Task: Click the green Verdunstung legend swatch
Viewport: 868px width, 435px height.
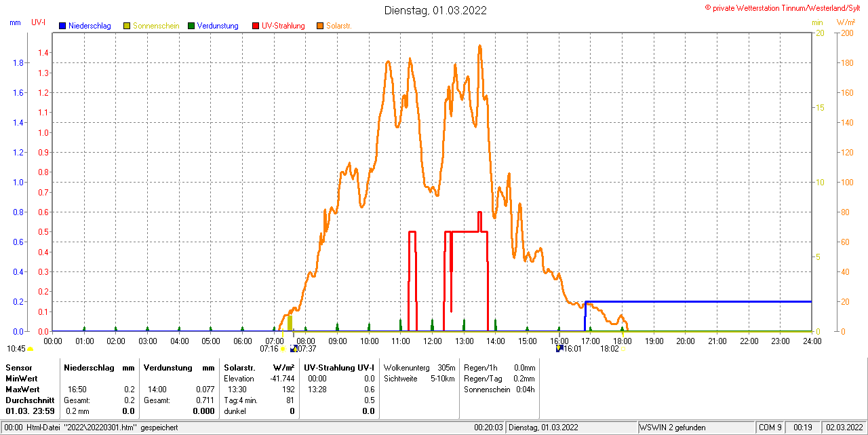Action: pyautogui.click(x=191, y=26)
